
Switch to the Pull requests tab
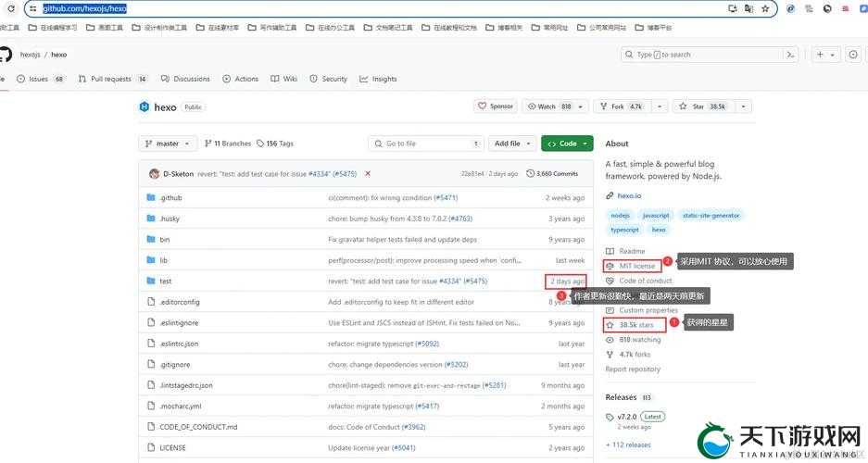[113, 79]
